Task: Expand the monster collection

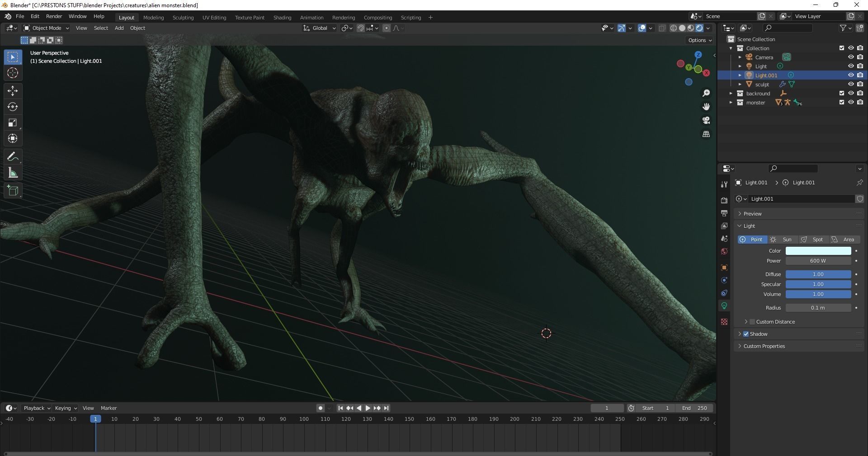Action: [731, 103]
